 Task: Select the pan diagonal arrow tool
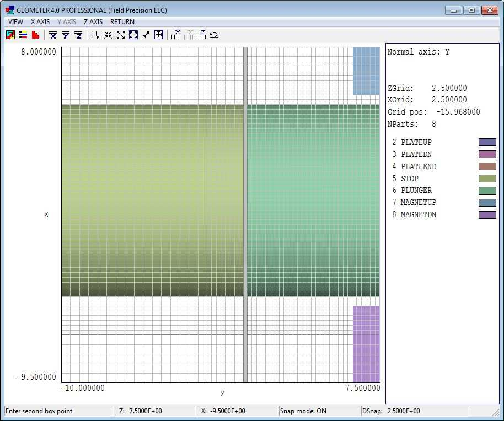[146, 35]
